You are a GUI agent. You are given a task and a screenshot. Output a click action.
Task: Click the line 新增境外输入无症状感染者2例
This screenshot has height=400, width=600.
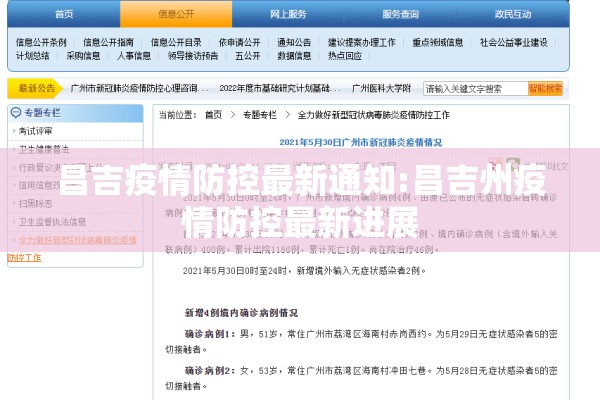coord(361,271)
